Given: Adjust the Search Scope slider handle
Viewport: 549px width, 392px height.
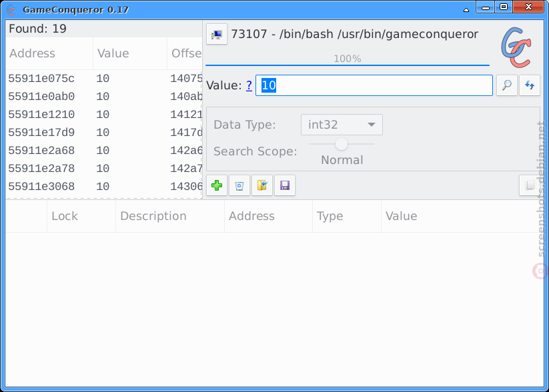Looking at the screenshot, I should point(342,144).
